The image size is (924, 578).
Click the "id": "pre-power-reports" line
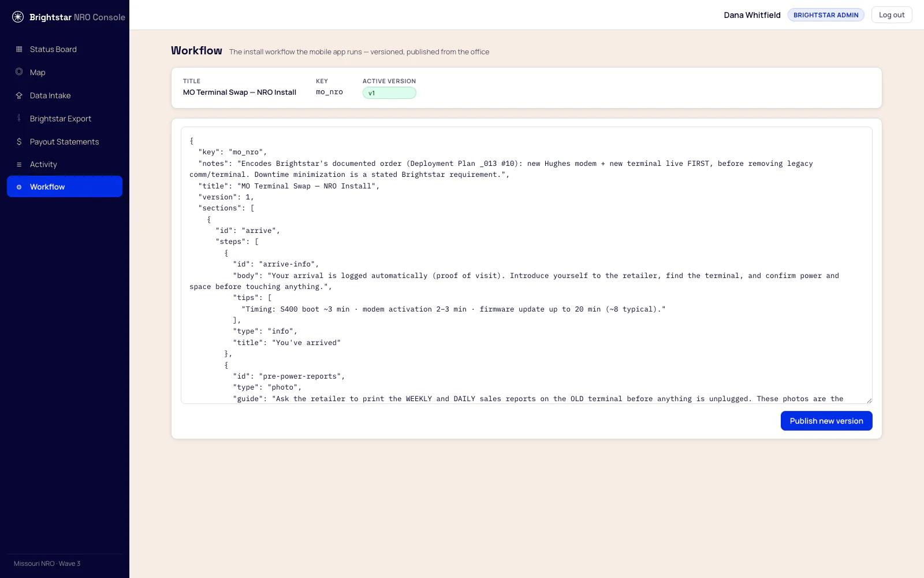[289, 376]
